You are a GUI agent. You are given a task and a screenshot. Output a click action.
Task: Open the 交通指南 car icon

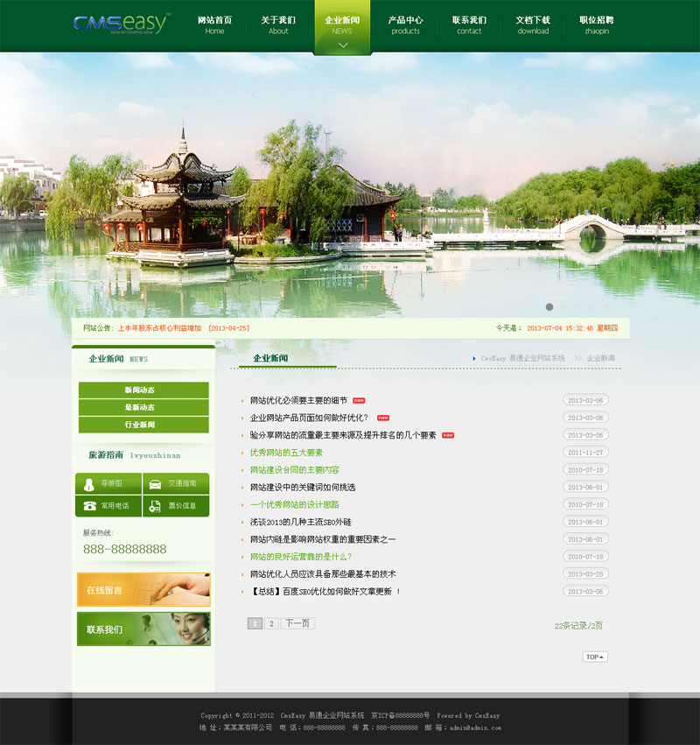pyautogui.click(x=154, y=483)
